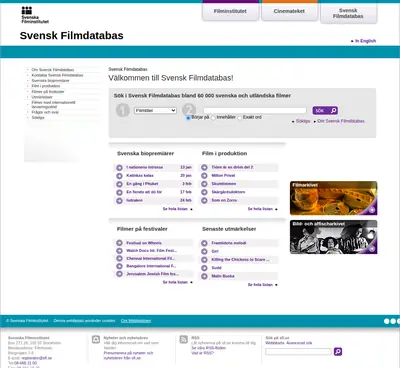The width and height of the screenshot is (400, 368).
Task: Open the Avancerad sök footer link
Action: (299, 343)
